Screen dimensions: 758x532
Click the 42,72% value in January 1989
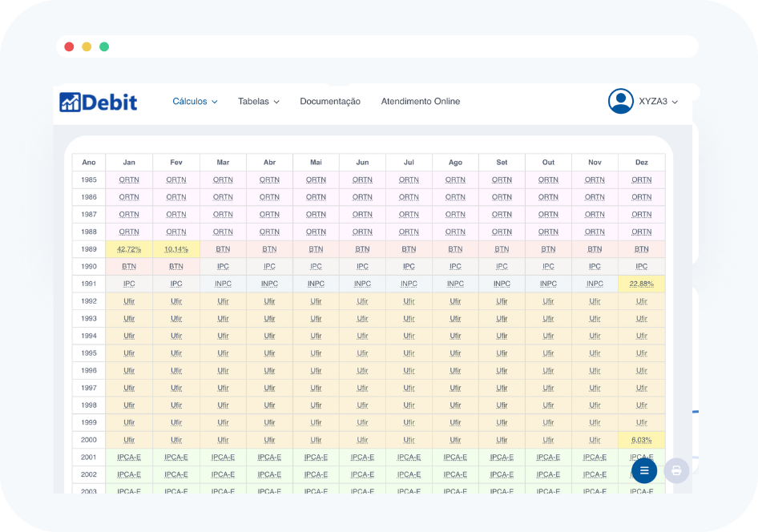click(129, 249)
